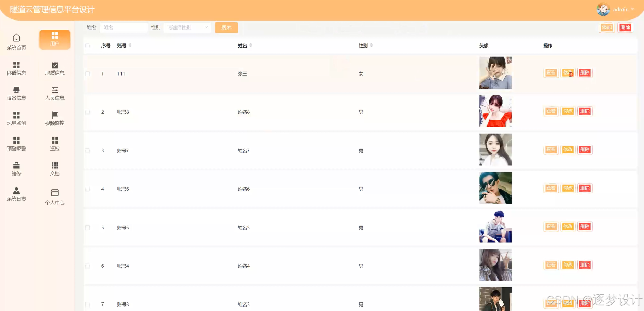Click the admin avatar picture
Image resolution: width=644 pixels, height=311 pixels.
click(x=603, y=10)
